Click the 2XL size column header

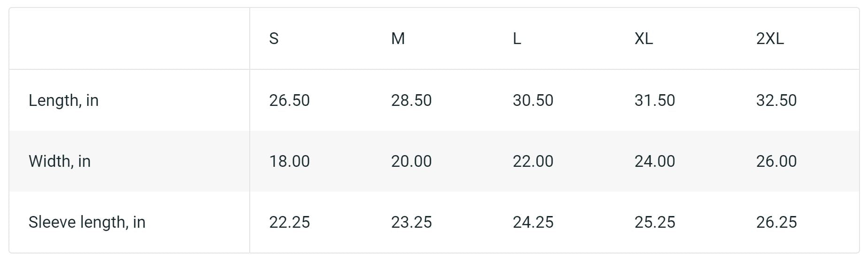[x=769, y=38]
